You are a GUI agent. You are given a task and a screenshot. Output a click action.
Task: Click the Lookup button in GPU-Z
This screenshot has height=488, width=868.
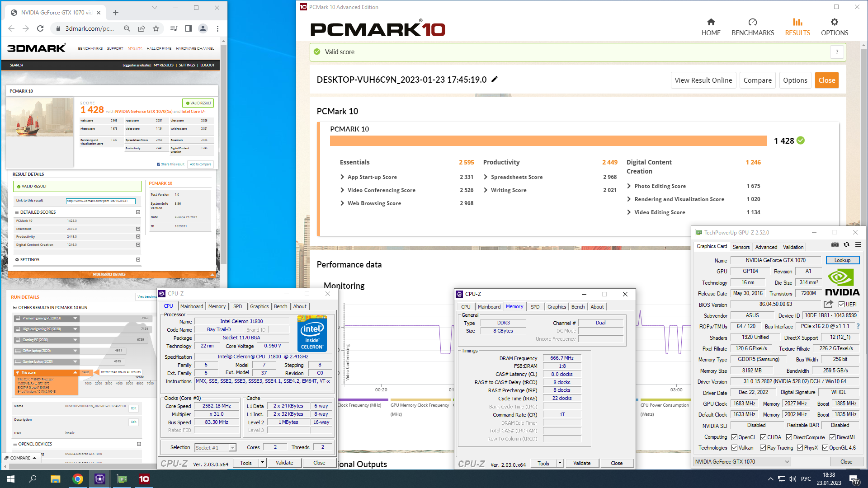(x=842, y=260)
